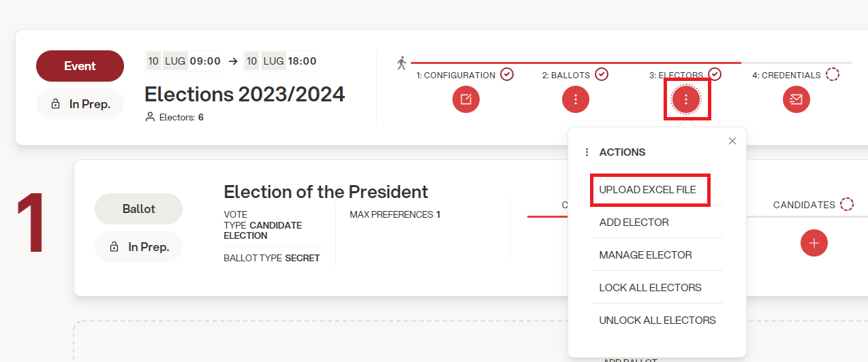Select Upload Excel File
Viewport: 868px width, 362px height.
(648, 190)
